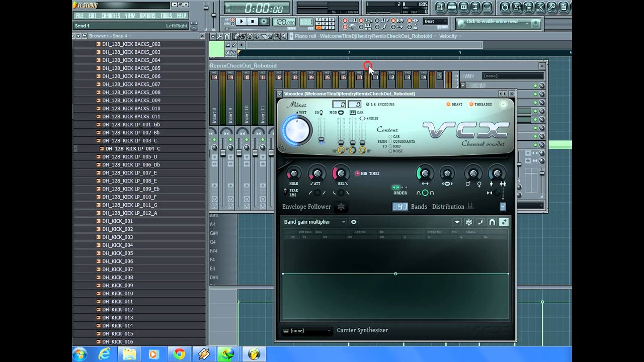The width and height of the screenshot is (644, 362).
Task: Open Internet Explorer from the taskbar
Action: (x=105, y=354)
